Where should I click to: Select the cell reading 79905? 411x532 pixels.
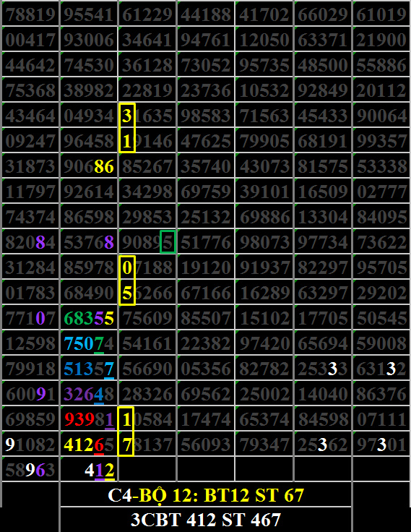click(264, 140)
